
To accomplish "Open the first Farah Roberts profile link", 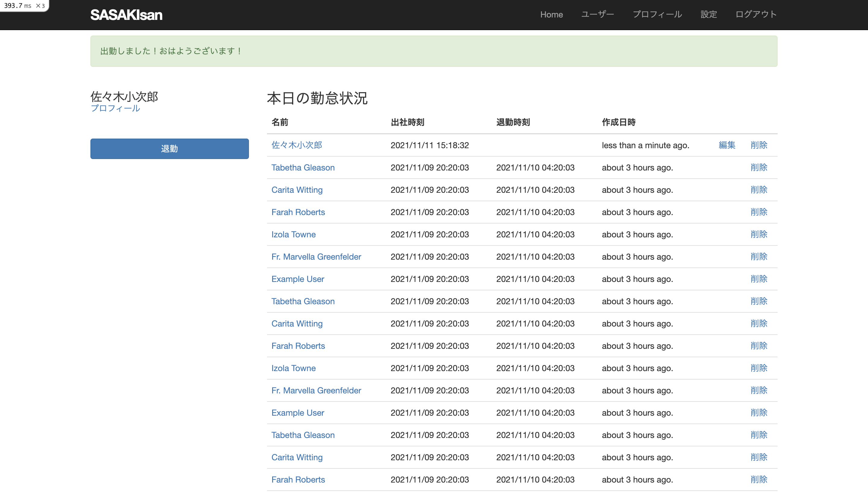I will 298,212.
